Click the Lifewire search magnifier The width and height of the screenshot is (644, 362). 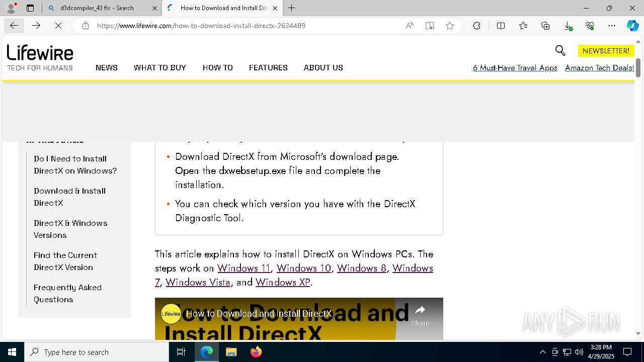click(560, 50)
